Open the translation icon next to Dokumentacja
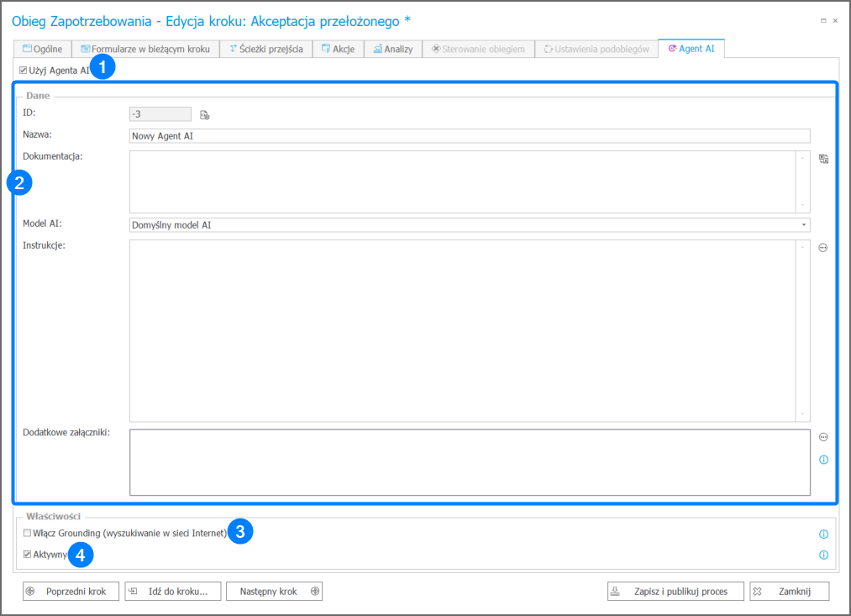Viewport: 851px width, 616px height. click(x=823, y=159)
